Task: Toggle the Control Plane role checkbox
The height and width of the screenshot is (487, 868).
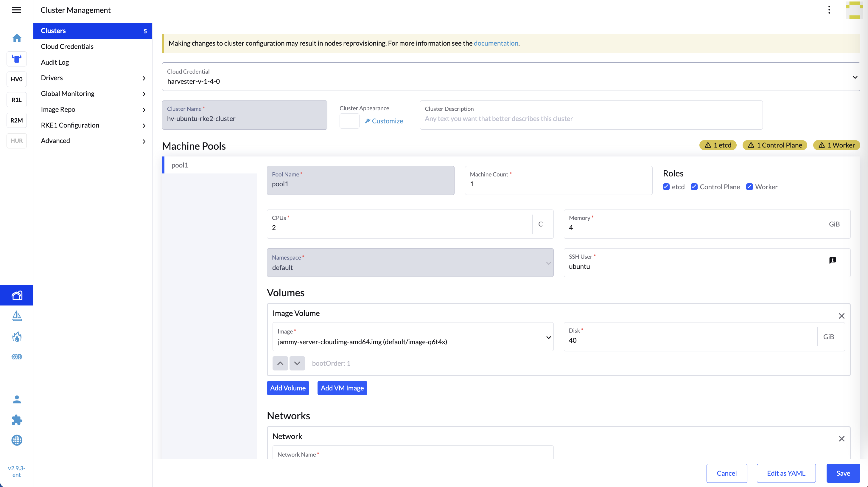Action: pos(694,187)
